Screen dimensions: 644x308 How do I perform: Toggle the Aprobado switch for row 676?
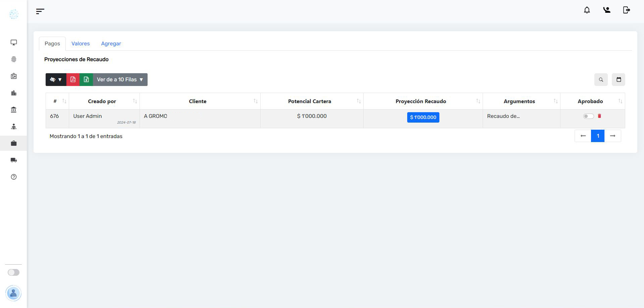point(588,116)
